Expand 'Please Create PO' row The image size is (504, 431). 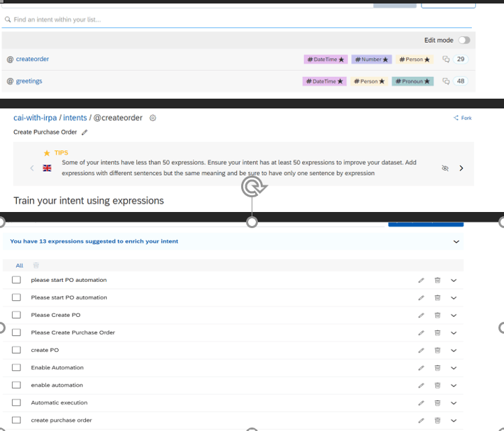454,316
